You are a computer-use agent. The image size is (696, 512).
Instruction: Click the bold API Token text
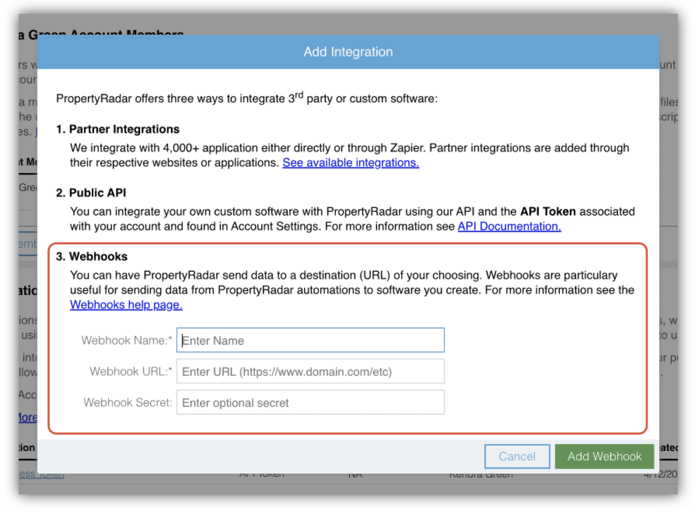click(x=548, y=212)
